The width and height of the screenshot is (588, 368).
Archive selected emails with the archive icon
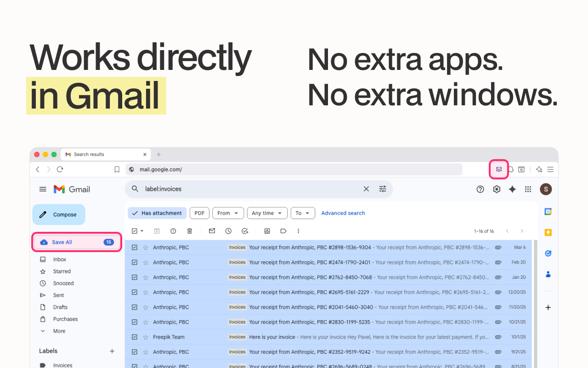(157, 231)
